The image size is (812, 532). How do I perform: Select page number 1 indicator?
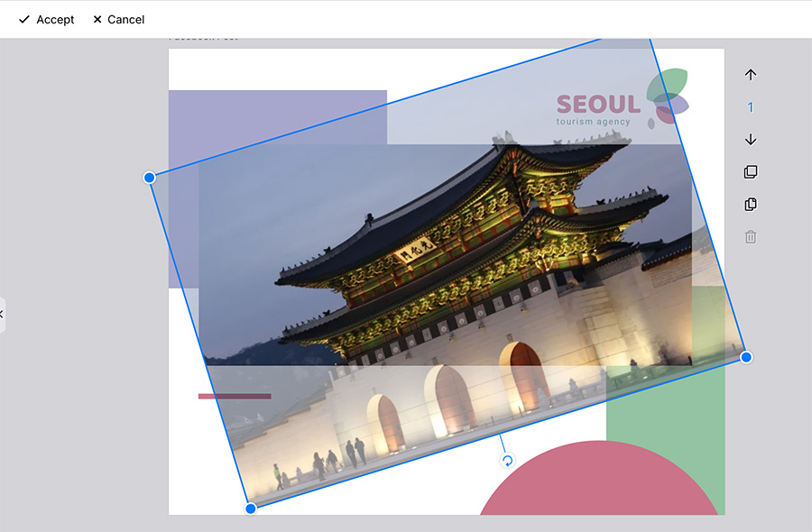point(751,107)
